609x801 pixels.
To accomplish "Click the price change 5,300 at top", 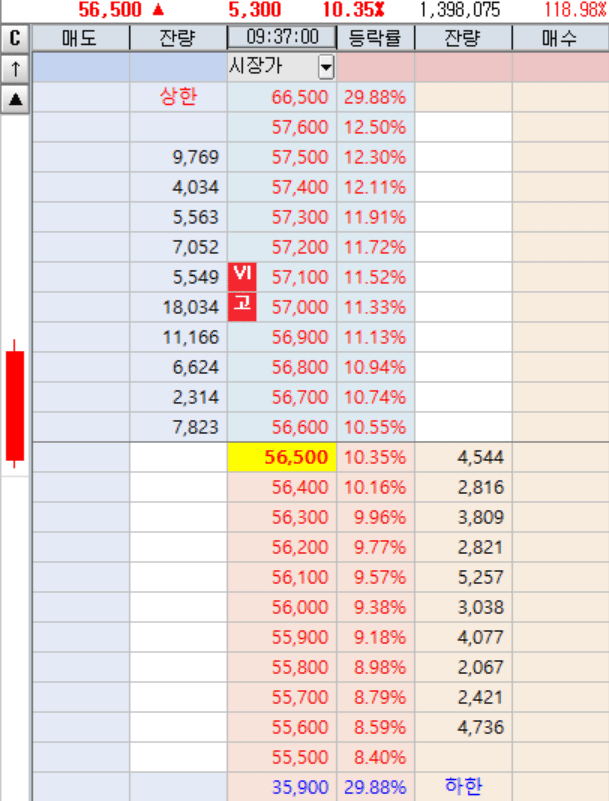I will click(254, 9).
